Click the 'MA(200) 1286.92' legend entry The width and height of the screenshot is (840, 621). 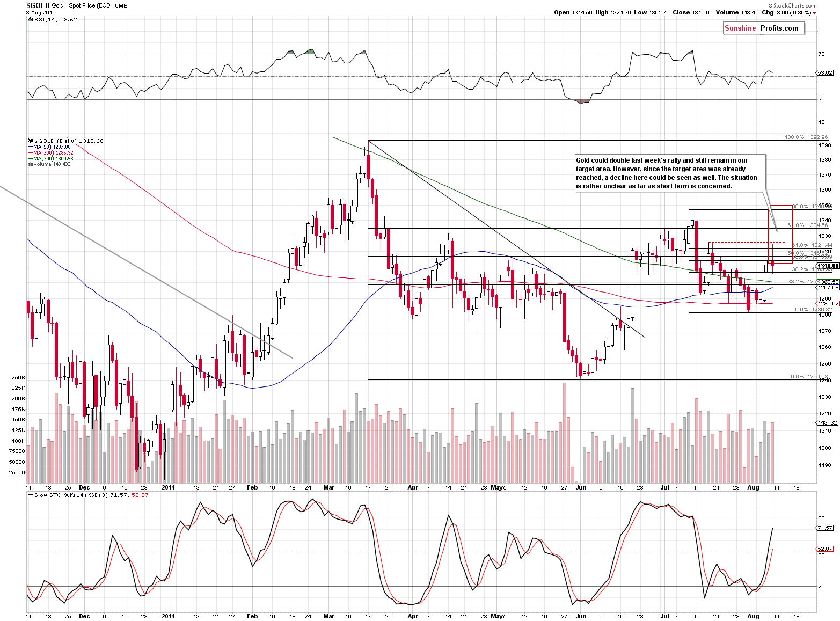coord(53,153)
